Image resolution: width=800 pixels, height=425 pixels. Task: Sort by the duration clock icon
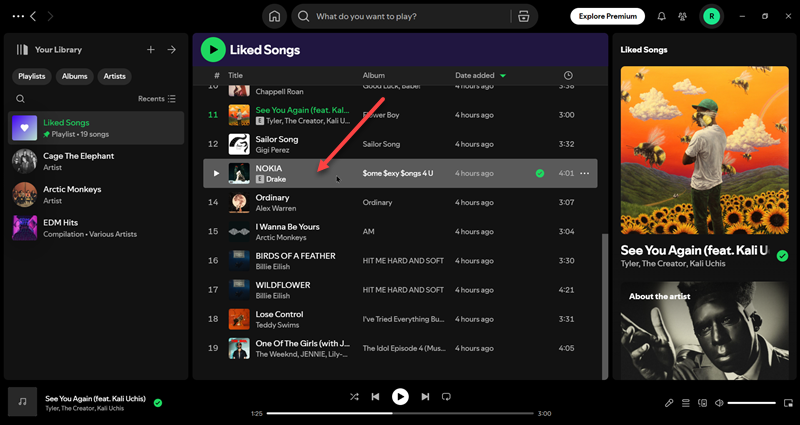(x=568, y=76)
